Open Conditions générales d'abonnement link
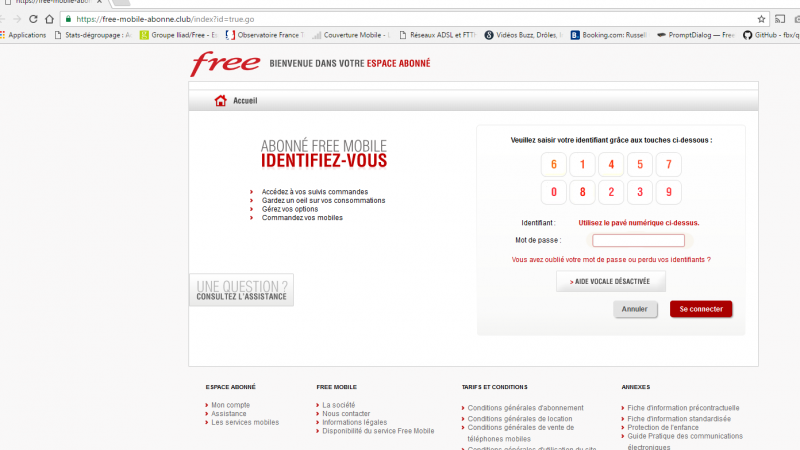This screenshot has height=450, width=800. 526,408
